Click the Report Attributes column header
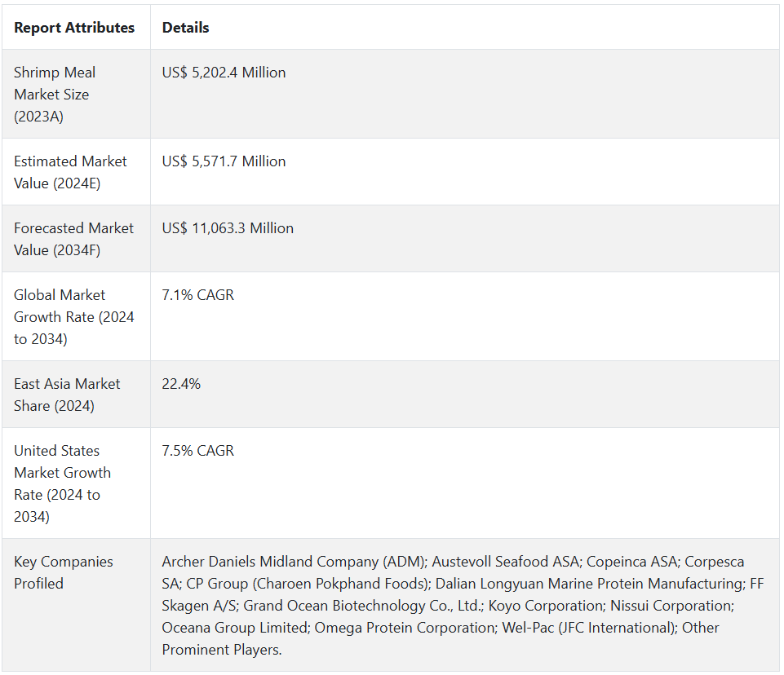This screenshot has width=784, height=675. point(74,28)
